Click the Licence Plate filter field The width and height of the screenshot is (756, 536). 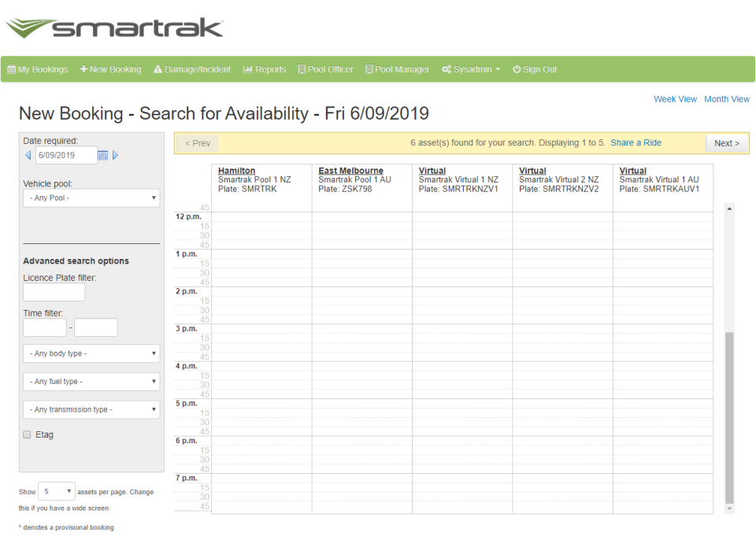click(54, 292)
